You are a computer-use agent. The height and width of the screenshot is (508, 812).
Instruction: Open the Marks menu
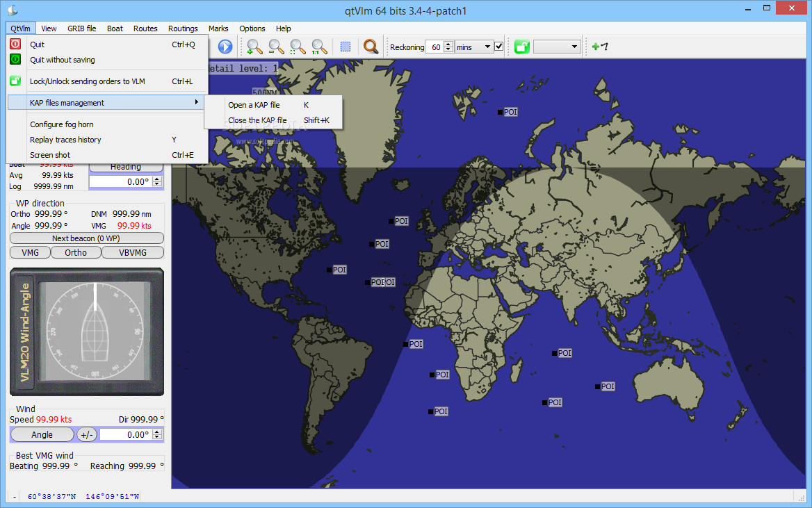(x=218, y=28)
